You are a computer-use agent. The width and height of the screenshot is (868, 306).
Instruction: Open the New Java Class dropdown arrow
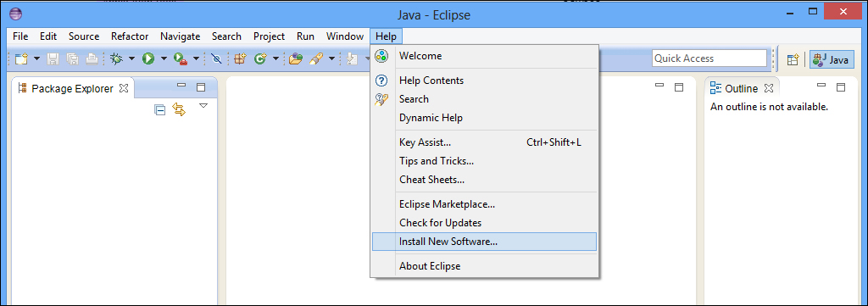(275, 58)
